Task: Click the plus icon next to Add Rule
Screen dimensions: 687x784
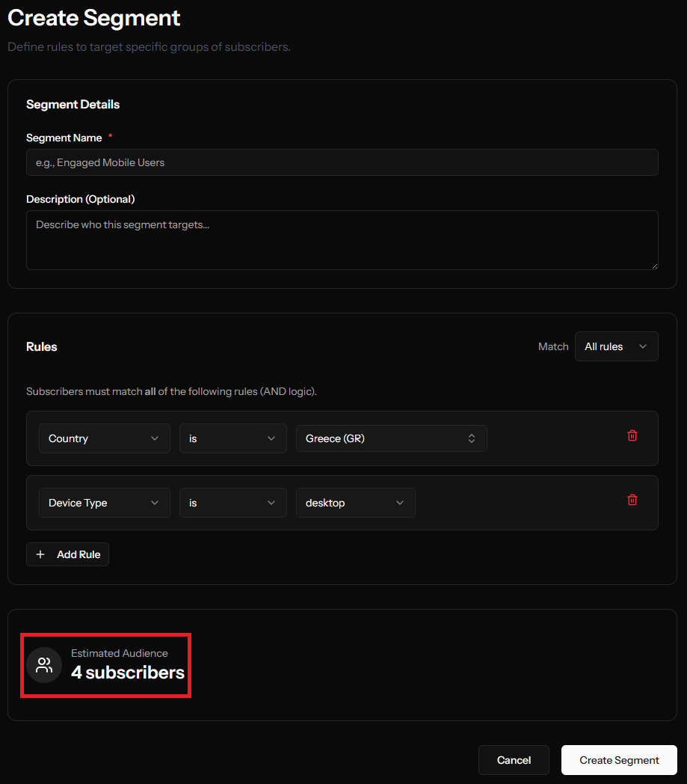Action: click(40, 554)
